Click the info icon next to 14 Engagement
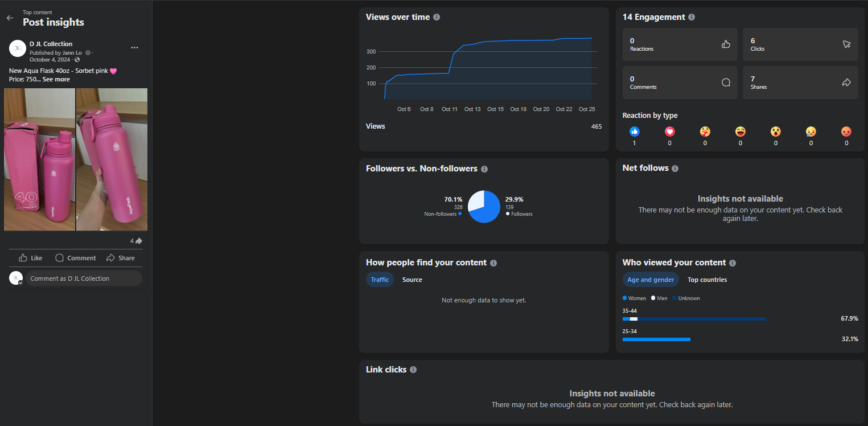Screen dimensions: 868x426 (x=692, y=17)
